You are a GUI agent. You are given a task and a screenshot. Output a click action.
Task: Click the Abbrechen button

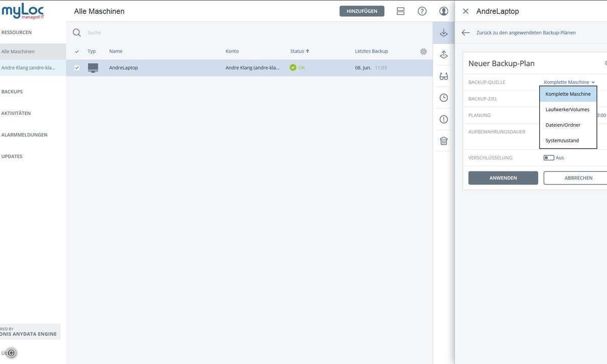point(576,178)
